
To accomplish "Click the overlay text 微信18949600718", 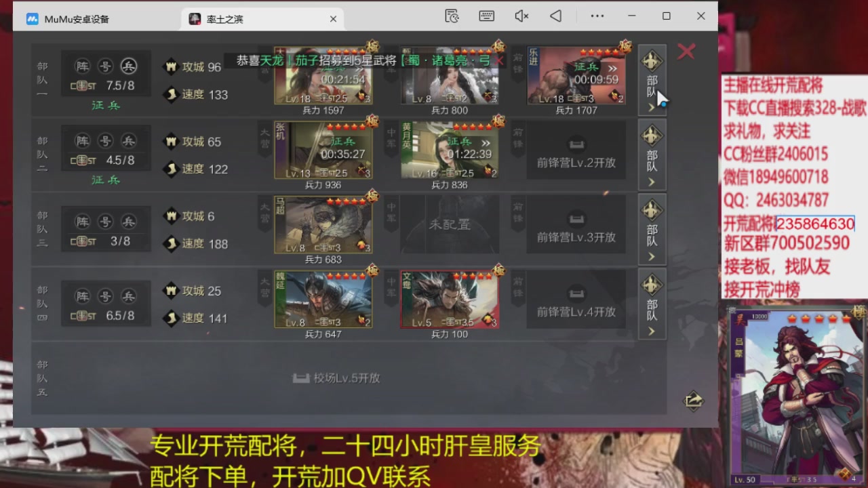I will (x=776, y=177).
